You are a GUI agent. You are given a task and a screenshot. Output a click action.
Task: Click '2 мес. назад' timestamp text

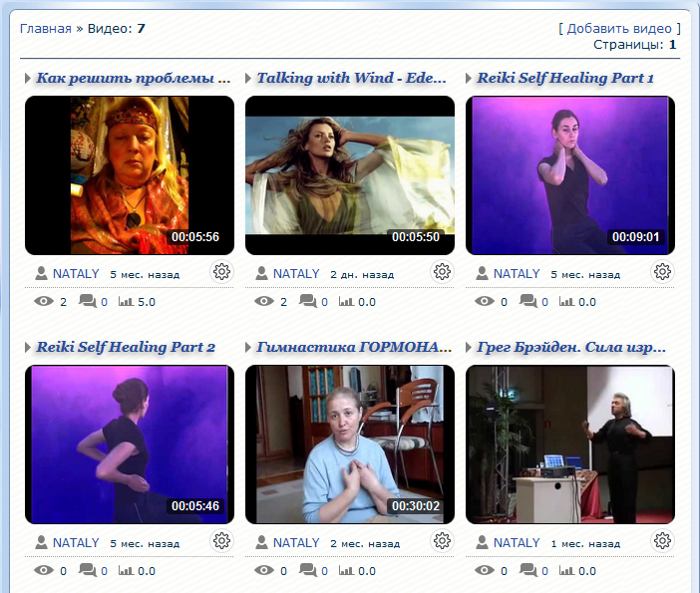tap(365, 543)
